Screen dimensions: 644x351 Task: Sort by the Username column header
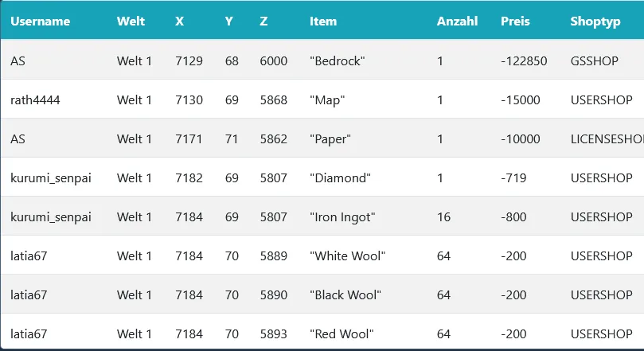(x=41, y=21)
